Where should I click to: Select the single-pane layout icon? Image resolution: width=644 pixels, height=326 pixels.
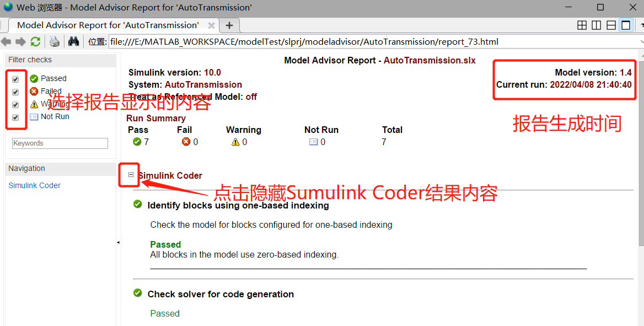(x=625, y=25)
